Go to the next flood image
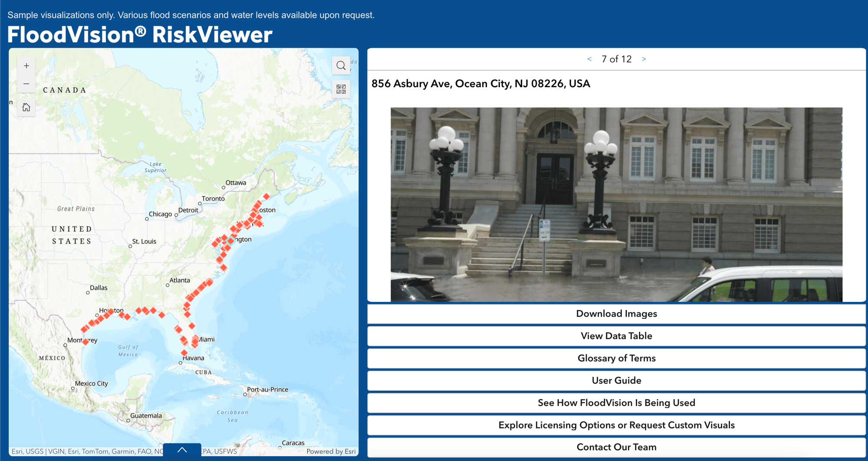 point(644,59)
